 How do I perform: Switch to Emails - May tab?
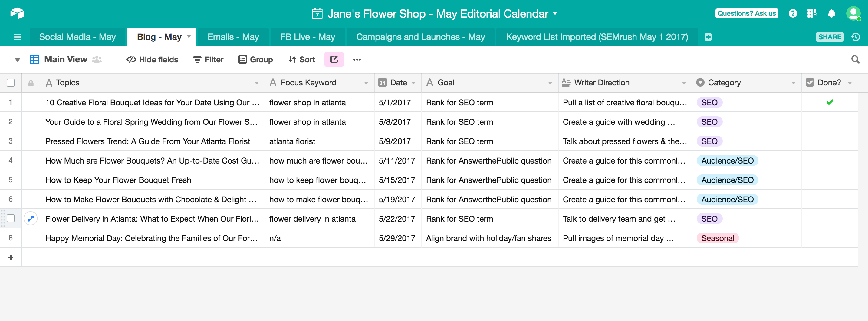tap(233, 37)
